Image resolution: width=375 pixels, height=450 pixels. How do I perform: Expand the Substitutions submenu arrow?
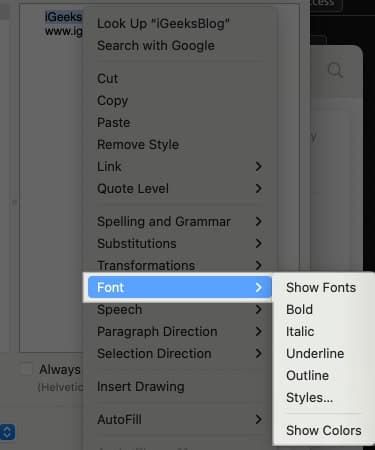pyautogui.click(x=258, y=244)
